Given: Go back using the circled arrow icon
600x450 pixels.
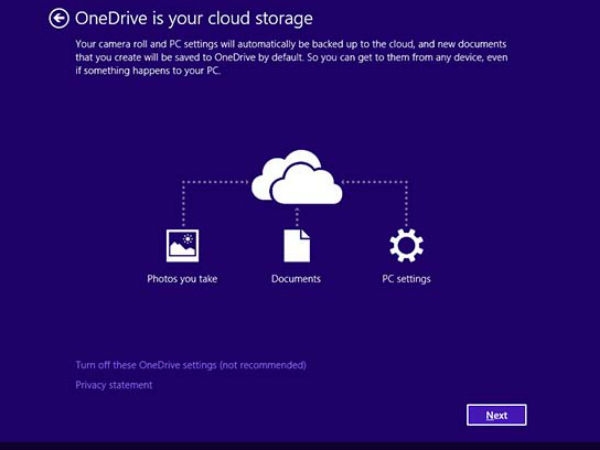Looking at the screenshot, I should (59, 18).
